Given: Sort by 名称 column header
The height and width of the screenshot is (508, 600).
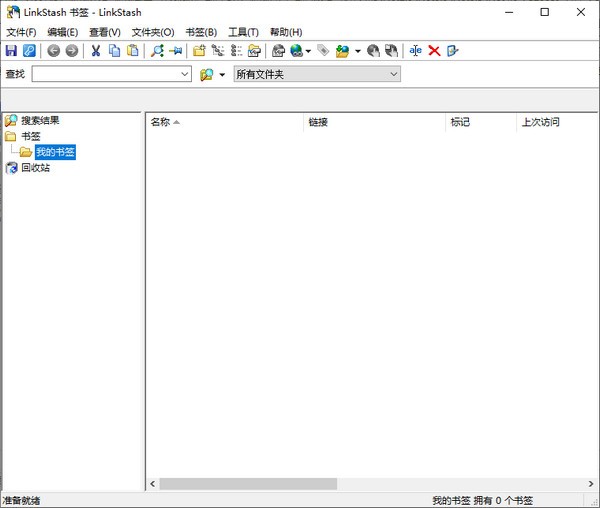Looking at the screenshot, I should click(160, 122).
